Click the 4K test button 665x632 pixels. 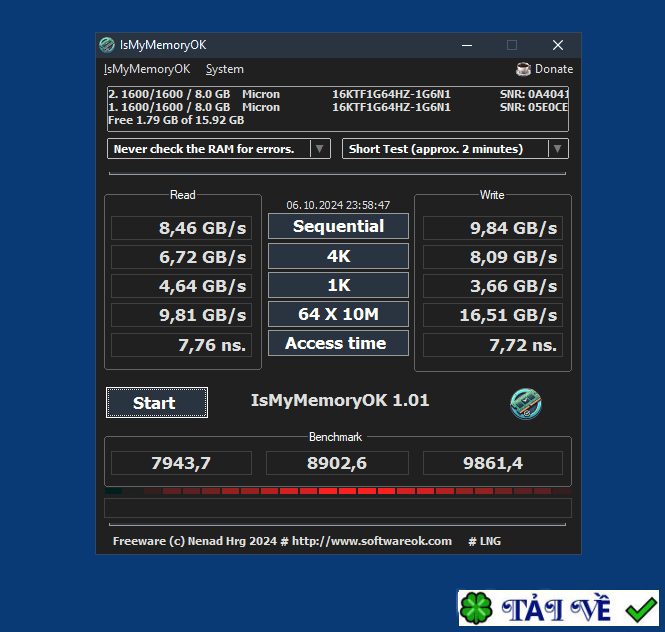click(x=338, y=256)
